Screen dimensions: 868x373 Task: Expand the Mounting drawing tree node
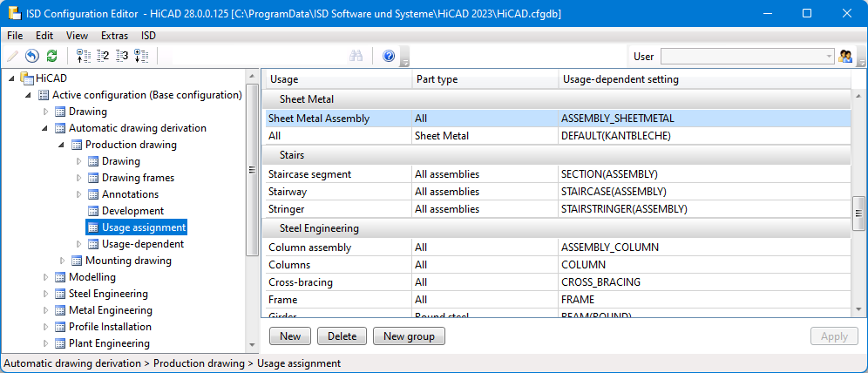point(62,261)
